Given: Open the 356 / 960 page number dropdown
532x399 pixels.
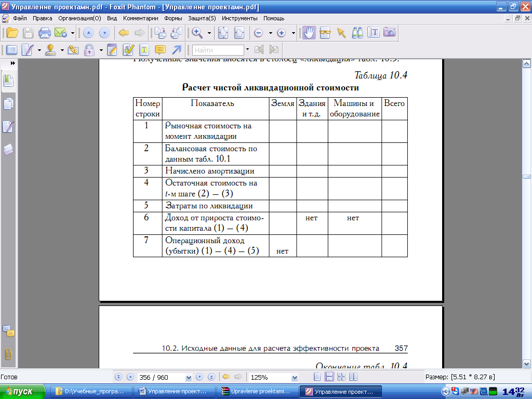Looking at the screenshot, I should tap(189, 377).
